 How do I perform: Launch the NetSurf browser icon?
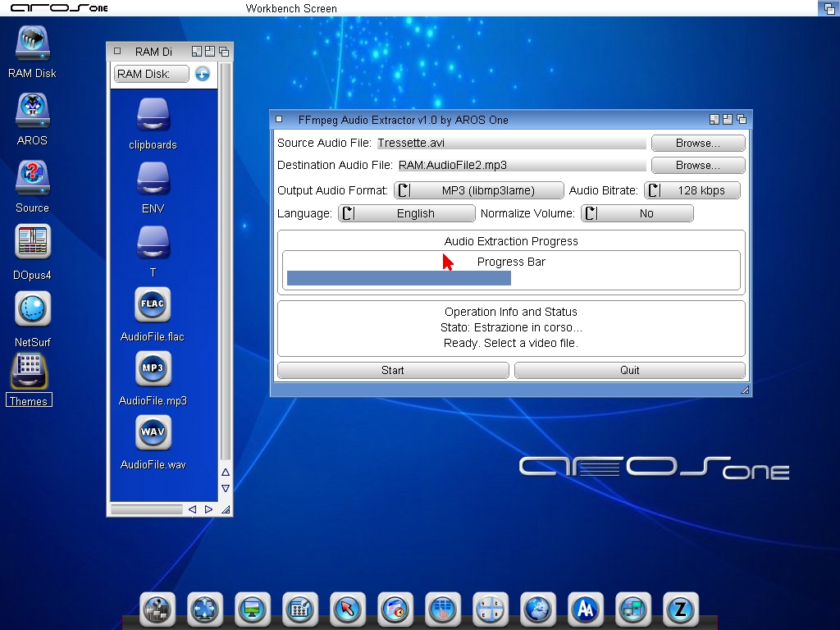(x=33, y=308)
